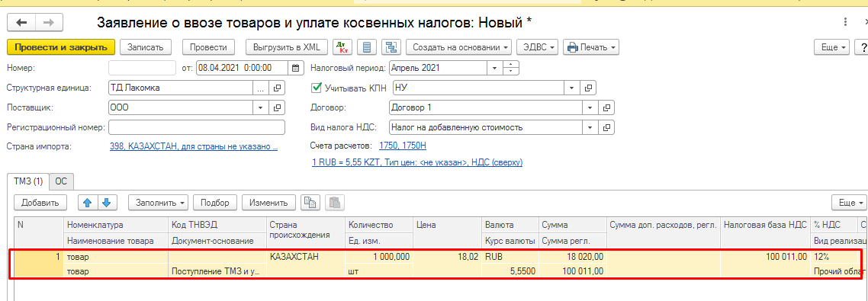The height and width of the screenshot is (301, 868).
Task: Open Страна импорта link 398, КАЗАХСТАН
Action: [x=194, y=146]
